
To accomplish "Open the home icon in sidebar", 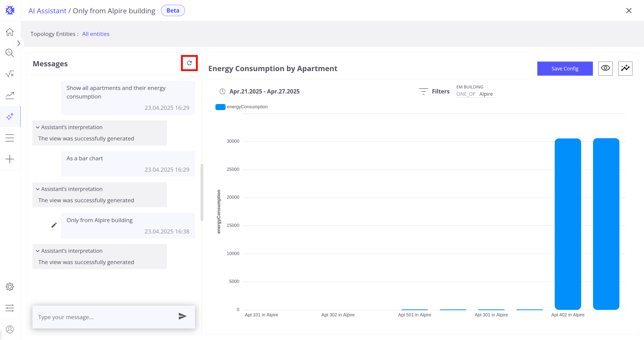I will (10, 32).
